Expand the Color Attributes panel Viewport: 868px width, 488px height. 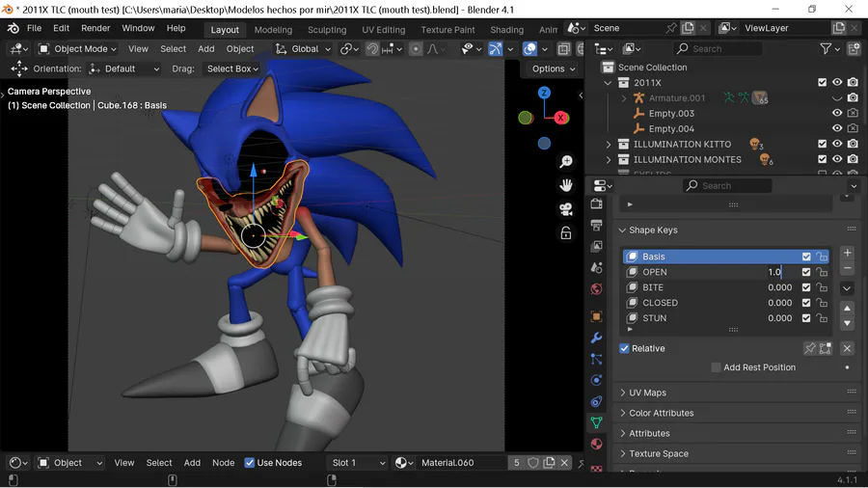[622, 414]
